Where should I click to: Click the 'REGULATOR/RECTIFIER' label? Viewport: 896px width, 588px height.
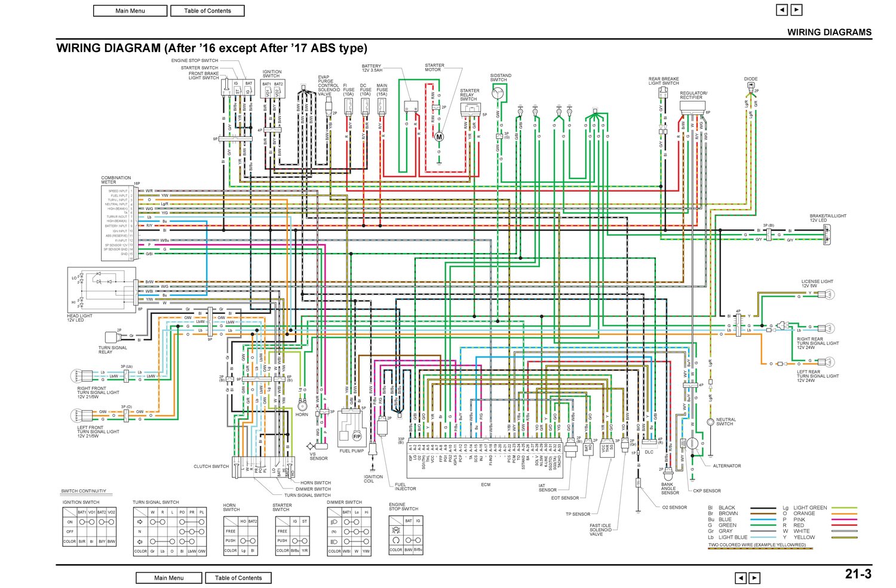[694, 96]
